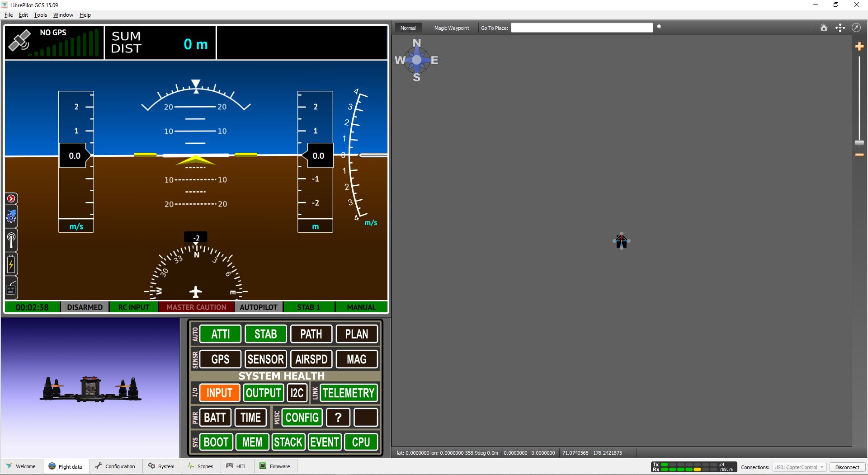Toggle Magic Waypoint map mode
Viewport: 868px width, 475px height.
point(452,28)
